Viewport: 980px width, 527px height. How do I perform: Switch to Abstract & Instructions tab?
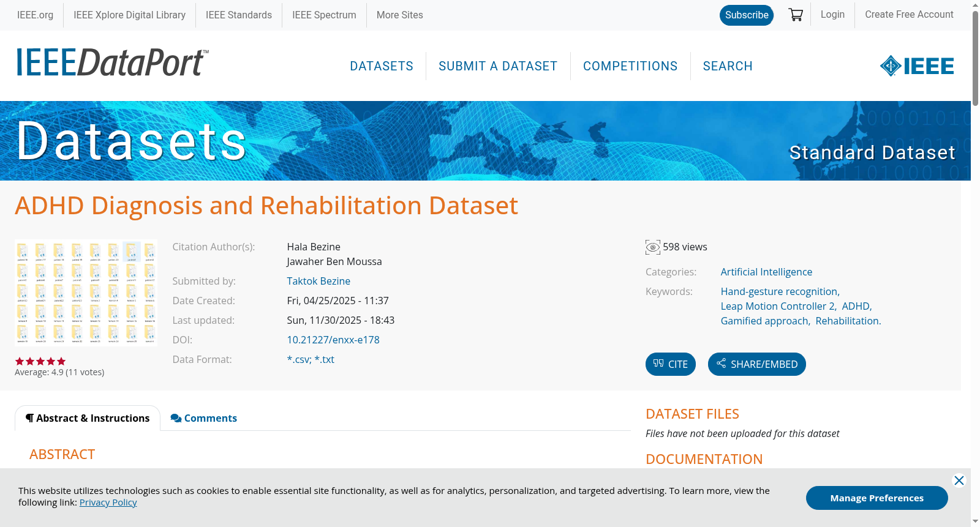tap(88, 418)
